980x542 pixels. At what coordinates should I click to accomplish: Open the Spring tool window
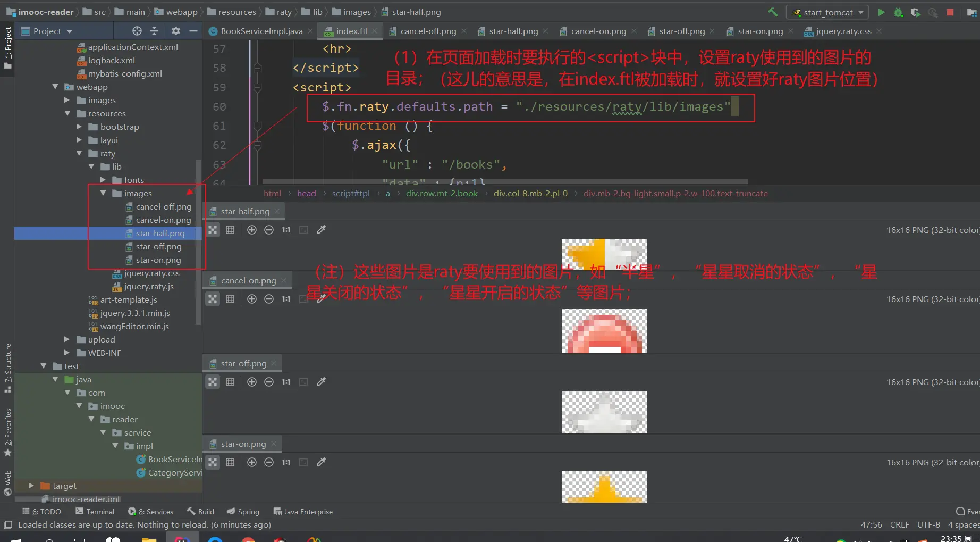243,512
